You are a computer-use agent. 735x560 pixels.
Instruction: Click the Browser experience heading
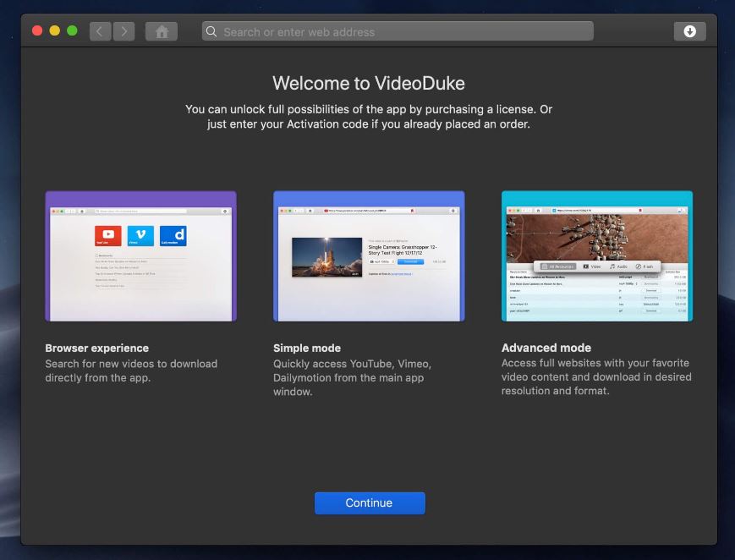pyautogui.click(x=97, y=348)
